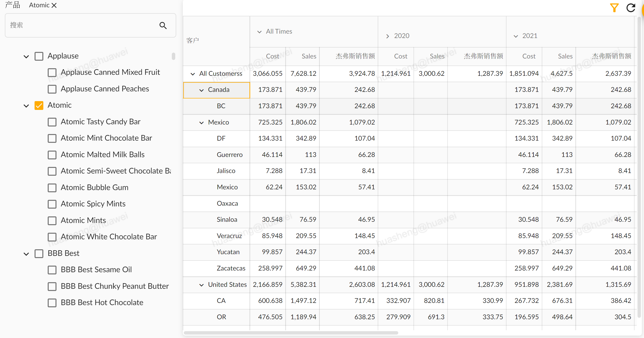Image resolution: width=644 pixels, height=338 pixels.
Task: Collapse the 2021 column group
Action: 515,36
